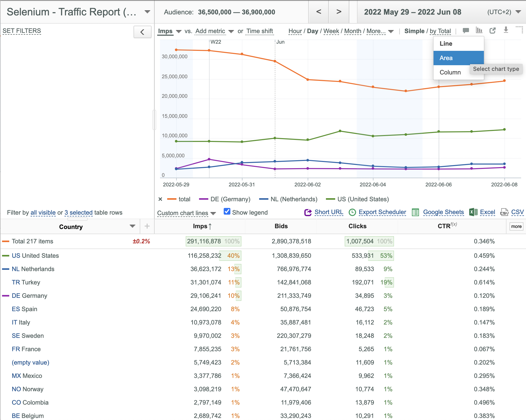The width and height of the screenshot is (526, 420).
Task: Click the open-in-new-window icon
Action: click(492, 31)
